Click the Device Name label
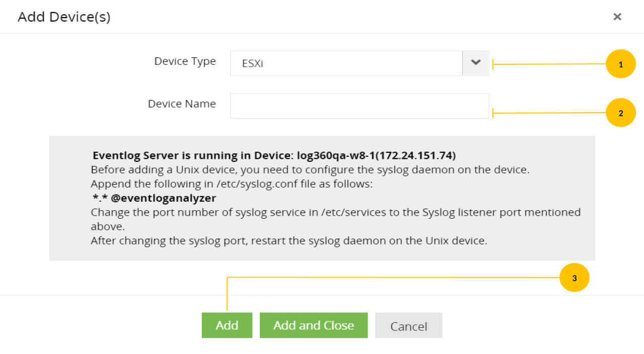This screenshot has height=354, width=644. pyautogui.click(x=182, y=104)
